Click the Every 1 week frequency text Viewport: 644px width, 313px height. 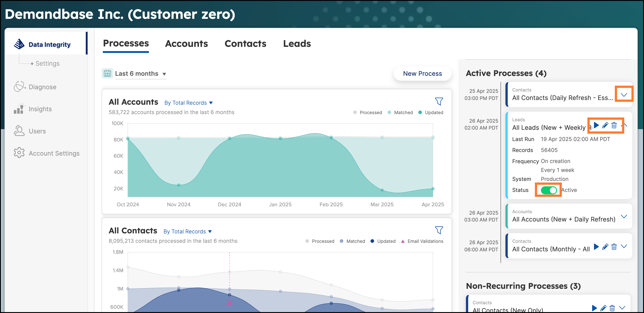(557, 170)
